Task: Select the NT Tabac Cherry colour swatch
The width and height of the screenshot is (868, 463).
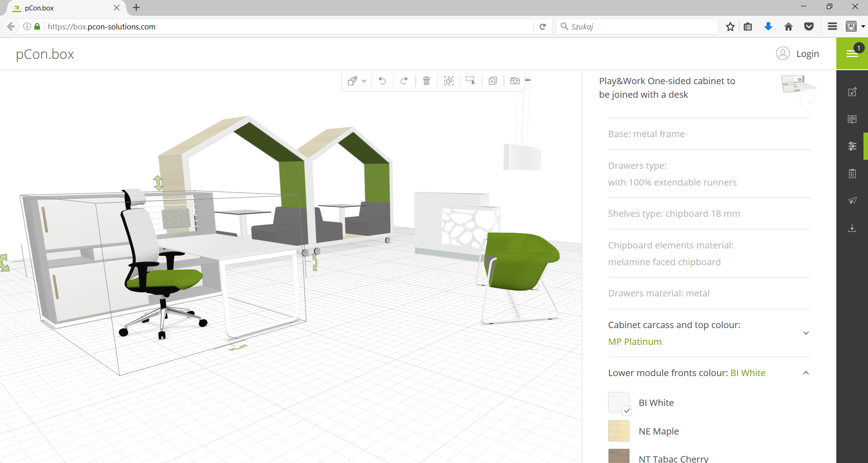Action: 619,456
